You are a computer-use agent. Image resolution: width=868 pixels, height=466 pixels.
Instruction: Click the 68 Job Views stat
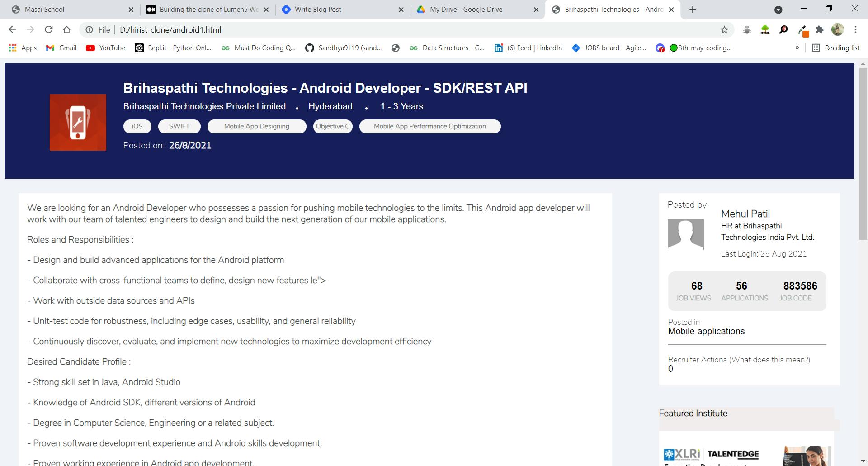(693, 291)
